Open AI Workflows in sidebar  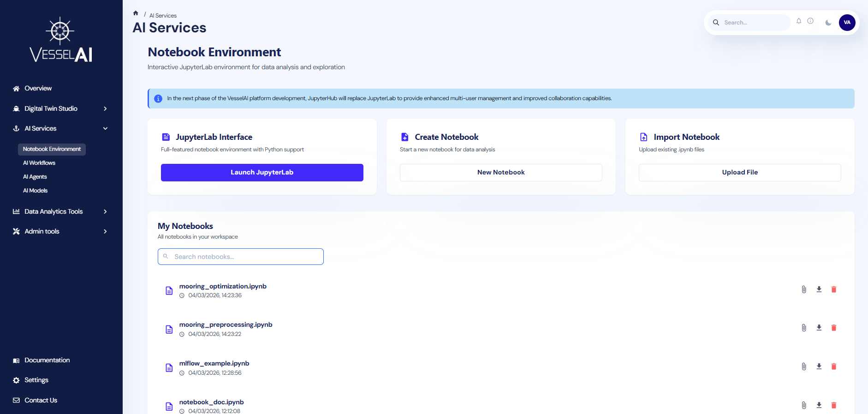(39, 163)
